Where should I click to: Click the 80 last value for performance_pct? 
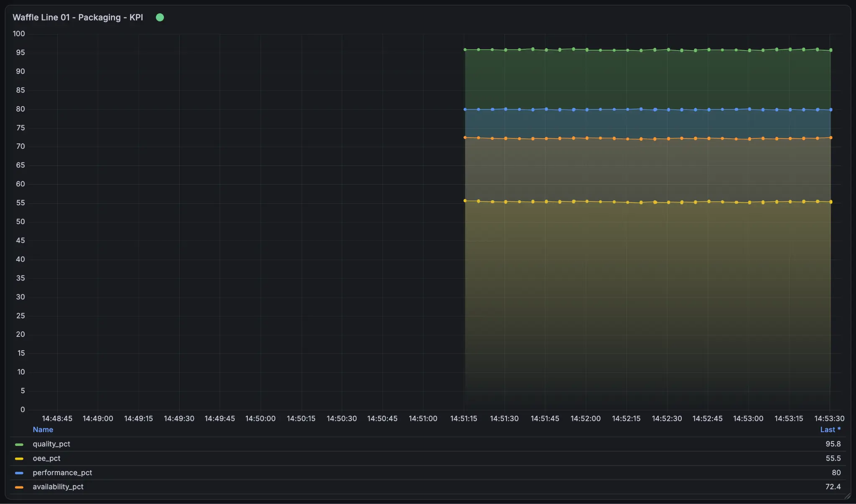pos(836,472)
